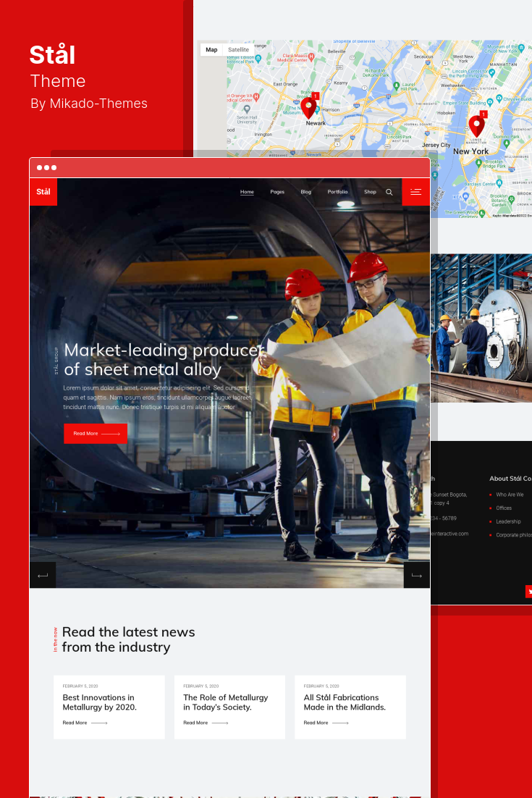Click By Mikado-Themes author text
532x798 pixels.
(x=89, y=104)
